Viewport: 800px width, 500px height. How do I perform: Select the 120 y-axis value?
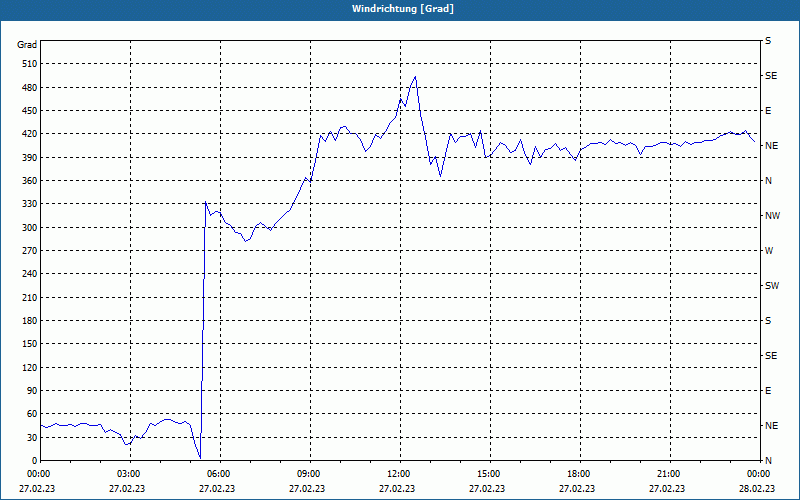[30, 367]
